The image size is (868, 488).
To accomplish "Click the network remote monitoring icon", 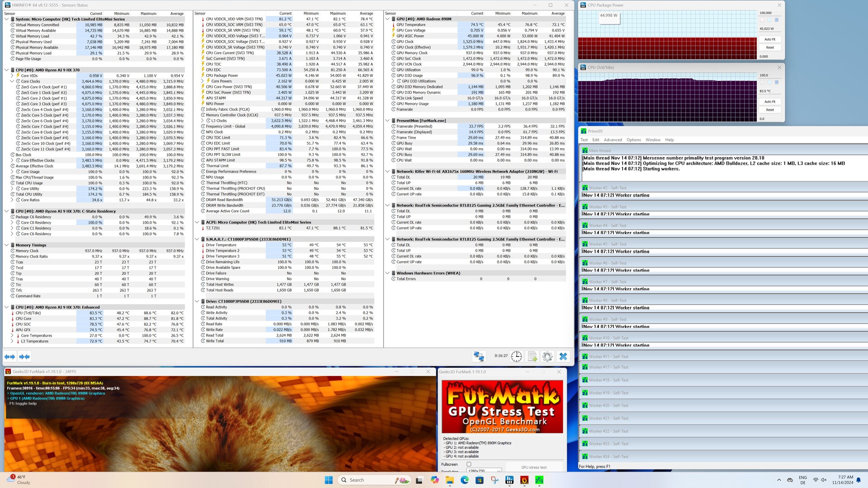I will pyautogui.click(x=479, y=357).
